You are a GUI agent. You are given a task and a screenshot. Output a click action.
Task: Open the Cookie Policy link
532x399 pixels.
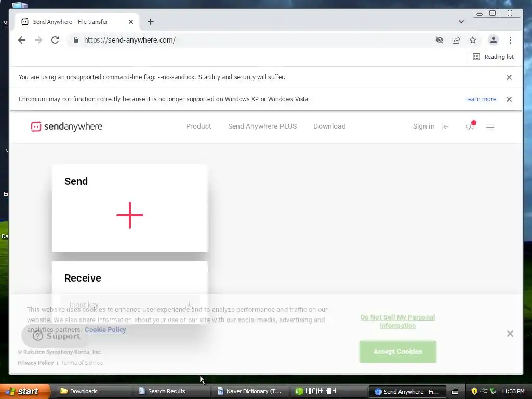(105, 329)
